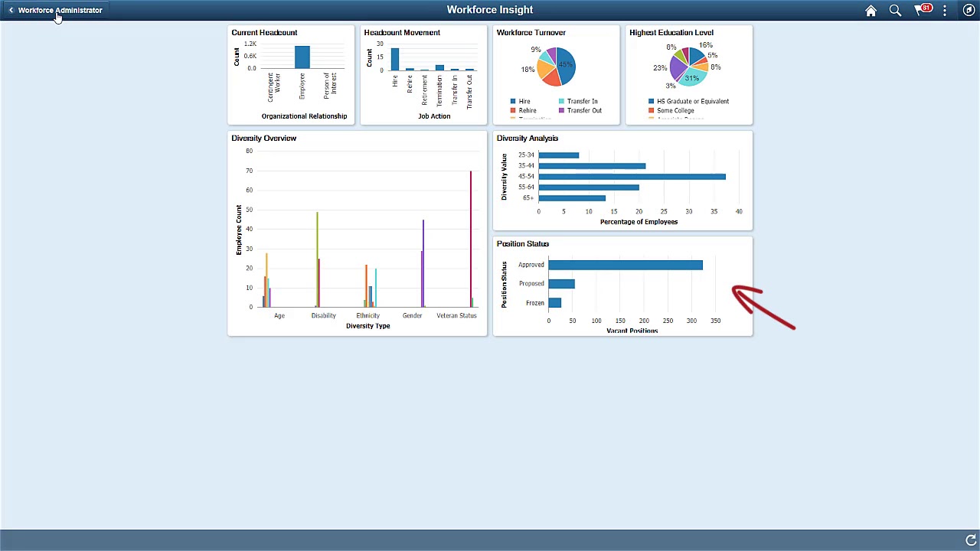Open the Notifications flag icon
The height and width of the screenshot is (551, 980).
coord(923,10)
